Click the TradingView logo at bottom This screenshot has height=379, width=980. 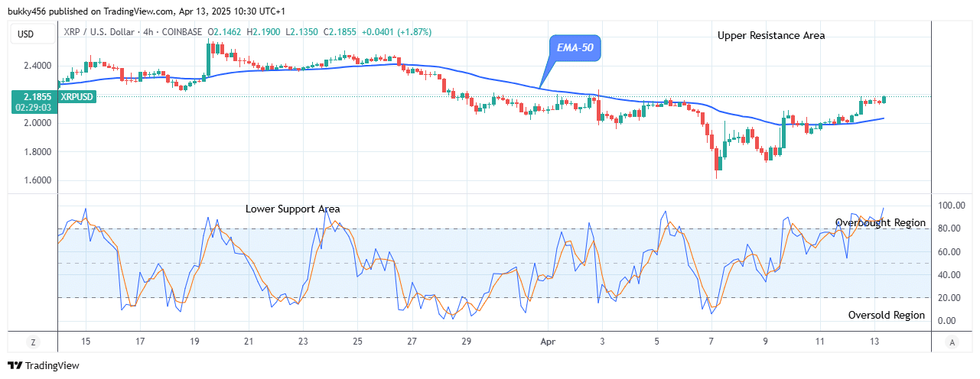coord(44,366)
